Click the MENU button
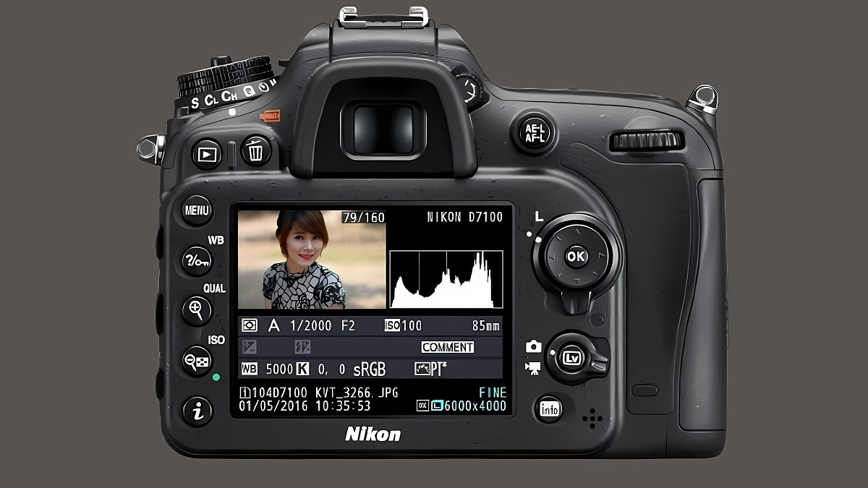Viewport: 868px width, 488px height. (197, 210)
